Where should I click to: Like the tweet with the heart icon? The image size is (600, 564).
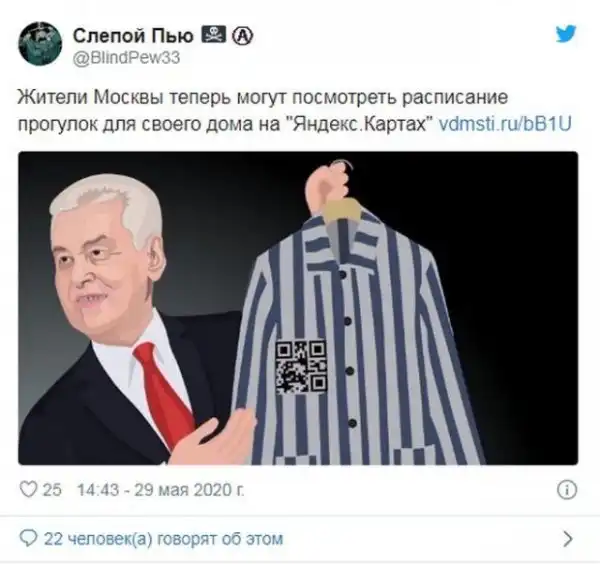pyautogui.click(x=29, y=489)
